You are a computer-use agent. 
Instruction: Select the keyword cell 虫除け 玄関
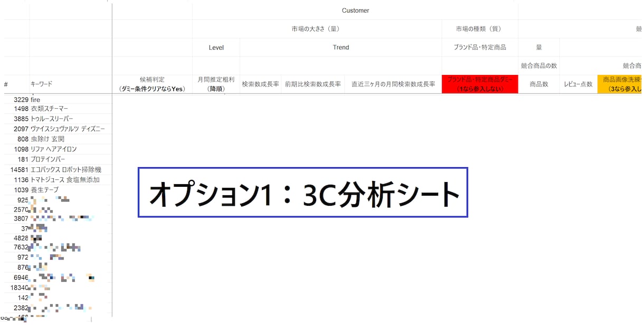[71, 139]
